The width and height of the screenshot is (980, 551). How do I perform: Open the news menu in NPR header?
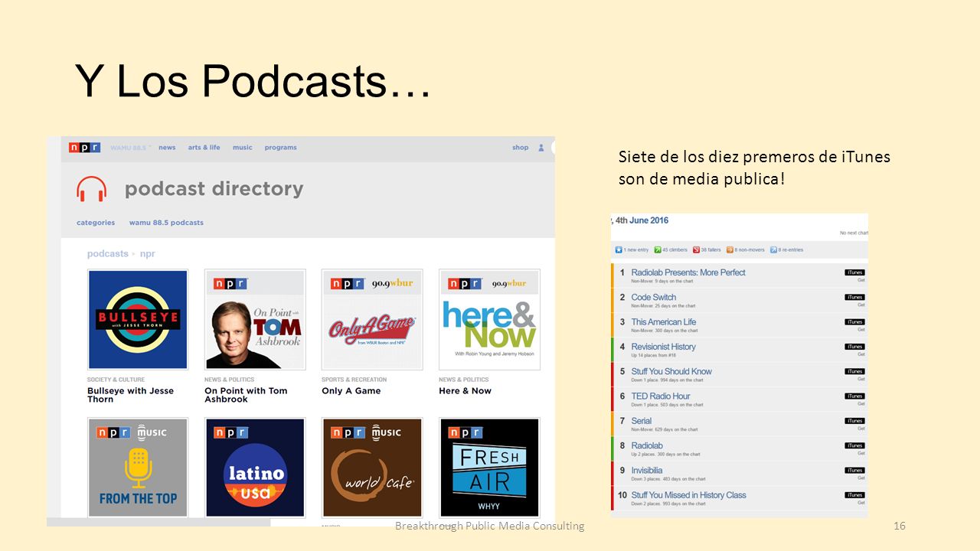tap(167, 148)
